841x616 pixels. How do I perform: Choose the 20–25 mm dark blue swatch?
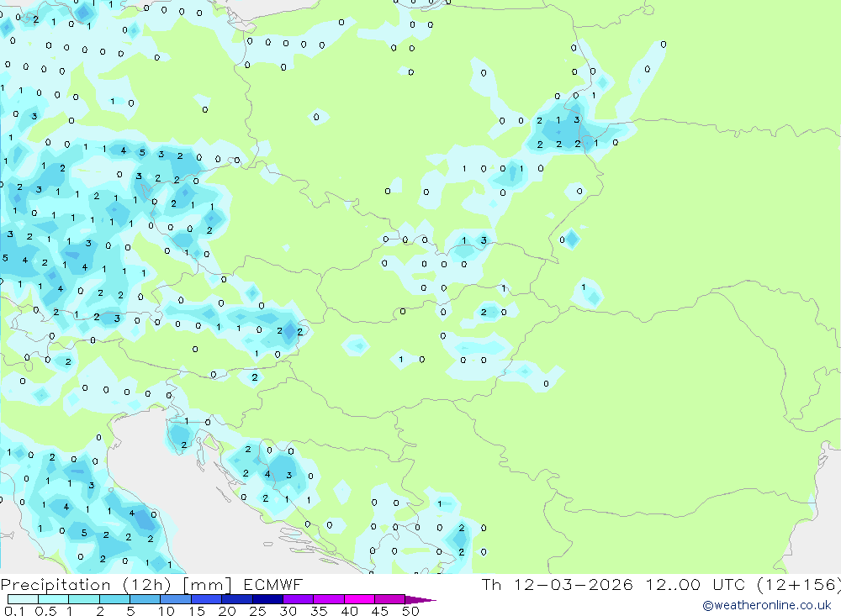(x=237, y=599)
